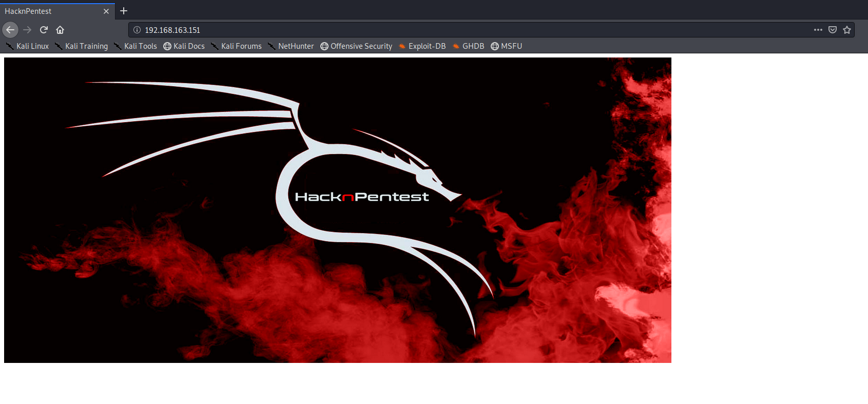Save page to Pocket
The image size is (868, 404).
coord(833,30)
